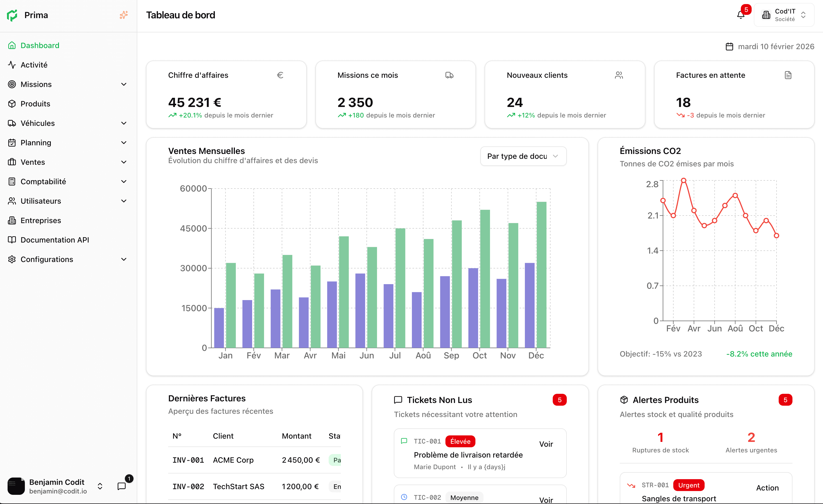The width and height of the screenshot is (823, 504).
Task: Expand the Véhicules sidebar section
Action: point(124,123)
